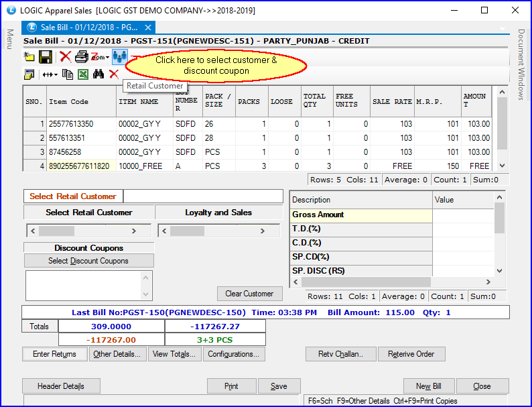Click the large red X delete icon
The width and height of the screenshot is (532, 407).
(65, 56)
